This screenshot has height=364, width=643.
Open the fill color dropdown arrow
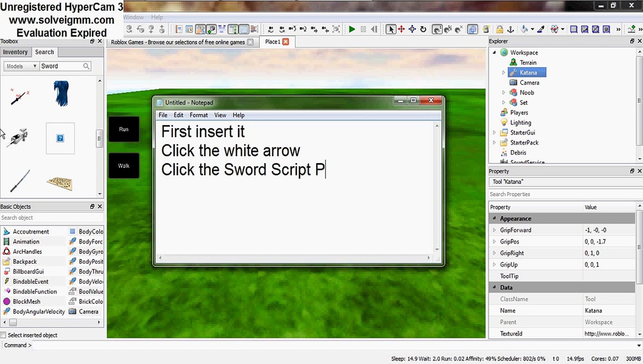click(532, 29)
